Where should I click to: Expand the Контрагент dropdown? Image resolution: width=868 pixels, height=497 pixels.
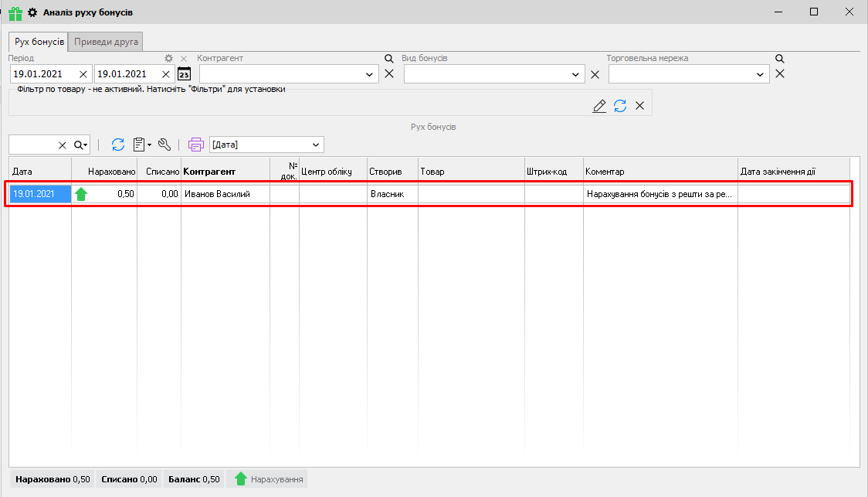point(369,74)
